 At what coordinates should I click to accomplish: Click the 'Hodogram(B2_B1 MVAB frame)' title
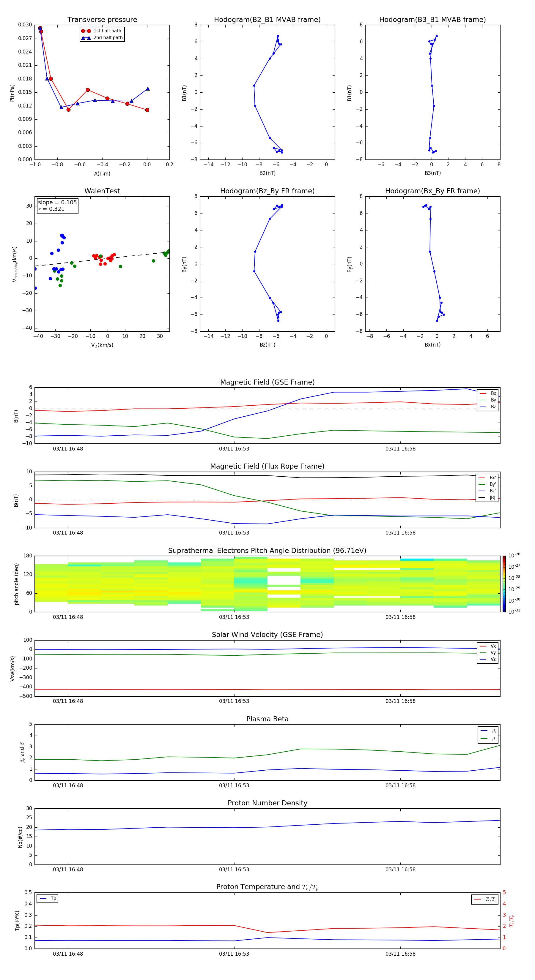pos(267,20)
